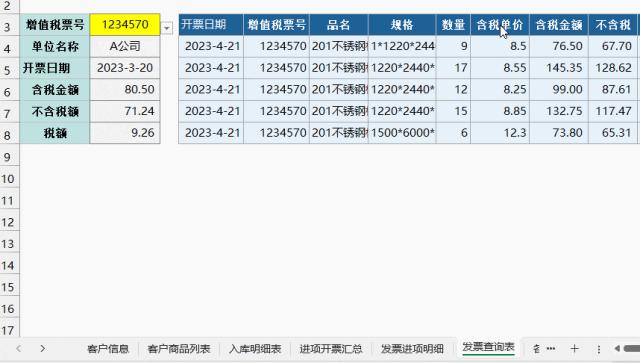
Task: Select the 65.31 tax-exclusive cell
Action: (x=613, y=133)
